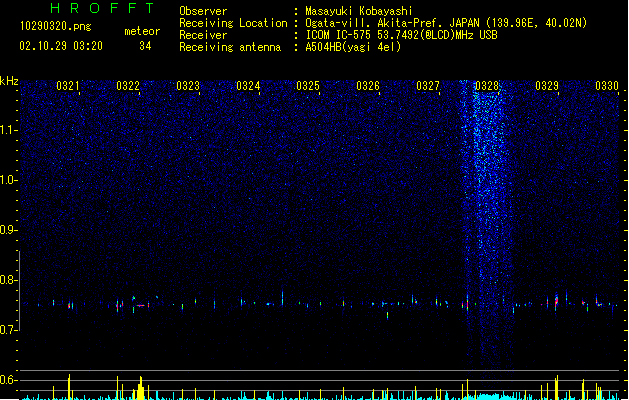Click the 0329 time marker
629x400 pixels.
547,86
